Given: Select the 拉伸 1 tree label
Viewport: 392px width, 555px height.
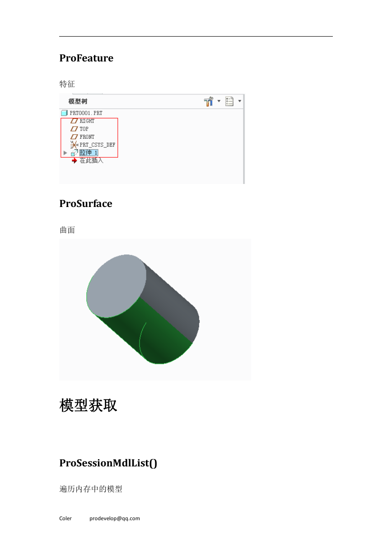Looking at the screenshot, I should (89, 153).
